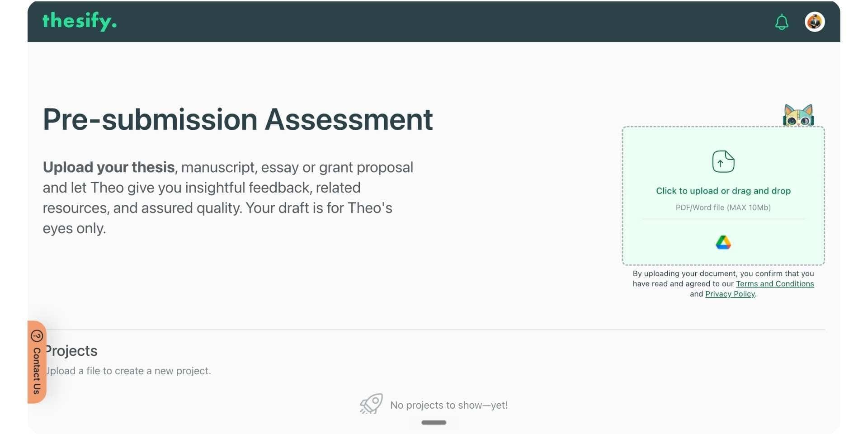Click "Click to upload or drag and drop"
This screenshot has height=434, width=868.
[723, 191]
